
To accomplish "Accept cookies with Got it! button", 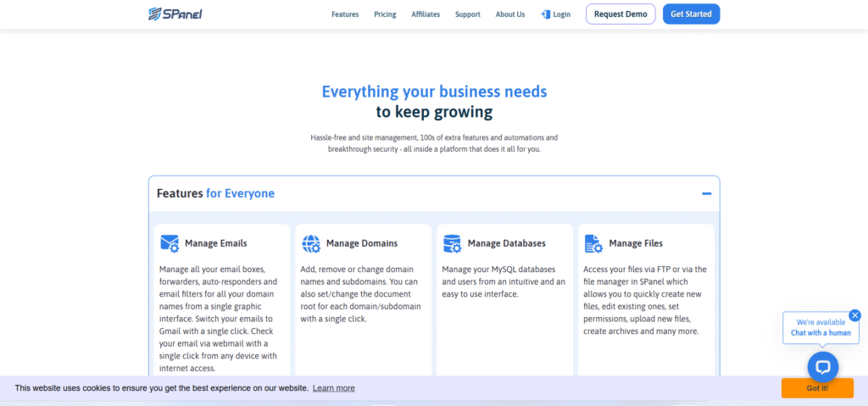I will click(x=817, y=388).
